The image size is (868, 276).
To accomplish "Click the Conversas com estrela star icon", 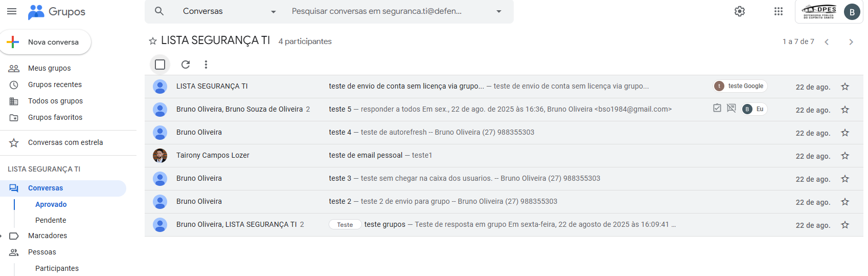I will (14, 143).
